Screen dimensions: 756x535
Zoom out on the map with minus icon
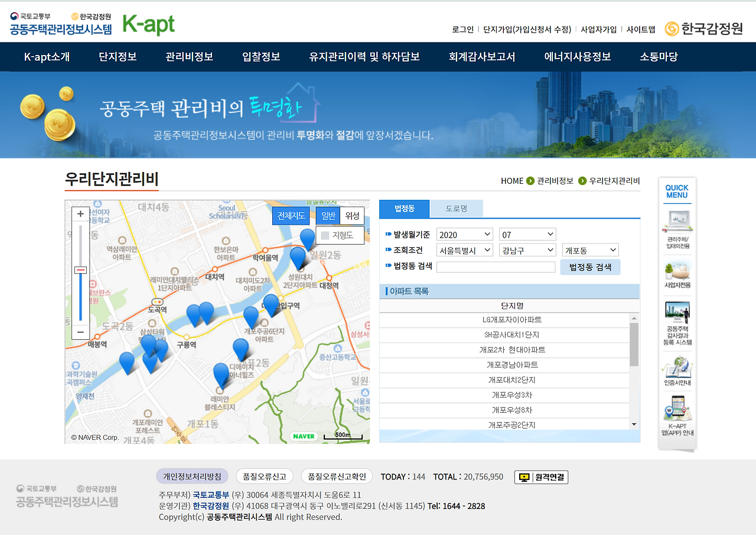point(80,332)
